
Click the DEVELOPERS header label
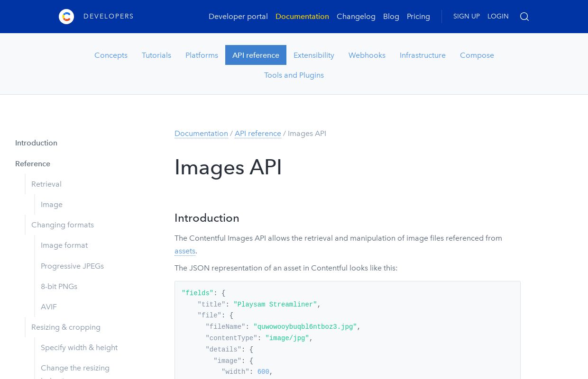coord(109,17)
